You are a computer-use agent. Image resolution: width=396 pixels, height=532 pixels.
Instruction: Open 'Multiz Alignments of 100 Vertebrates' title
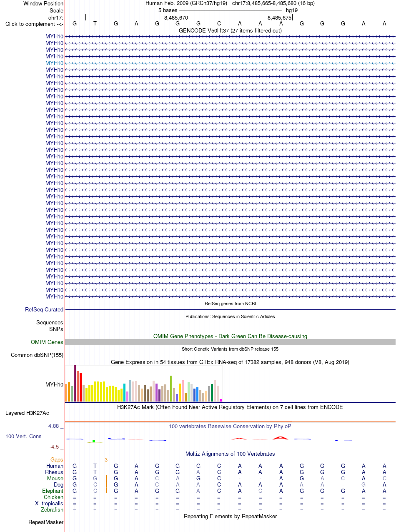(x=230, y=454)
